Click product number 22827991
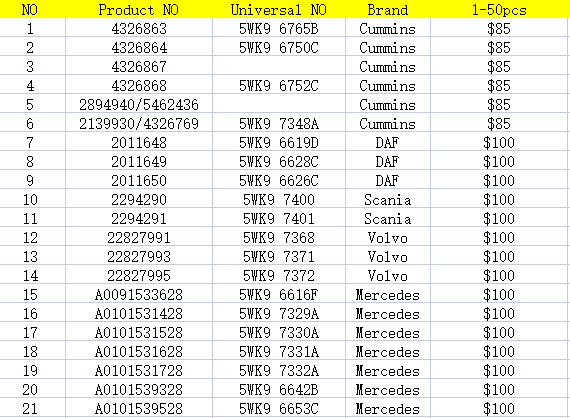570x418 pixels. 139,237
